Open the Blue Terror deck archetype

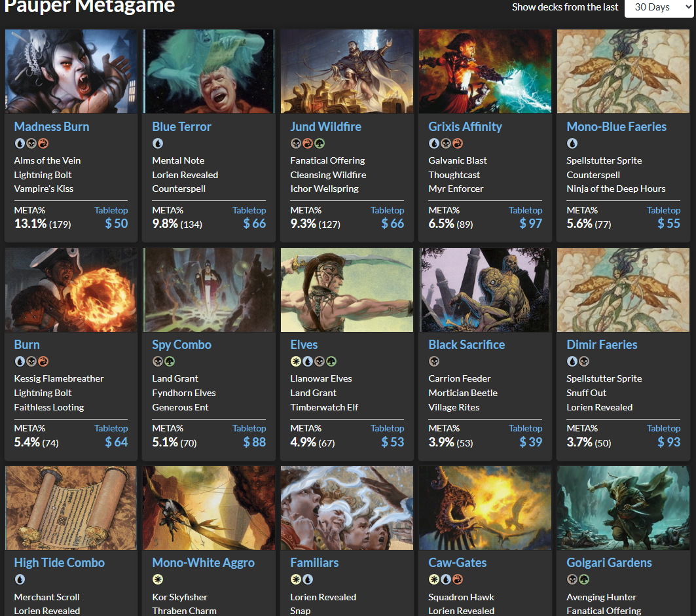[x=181, y=126]
